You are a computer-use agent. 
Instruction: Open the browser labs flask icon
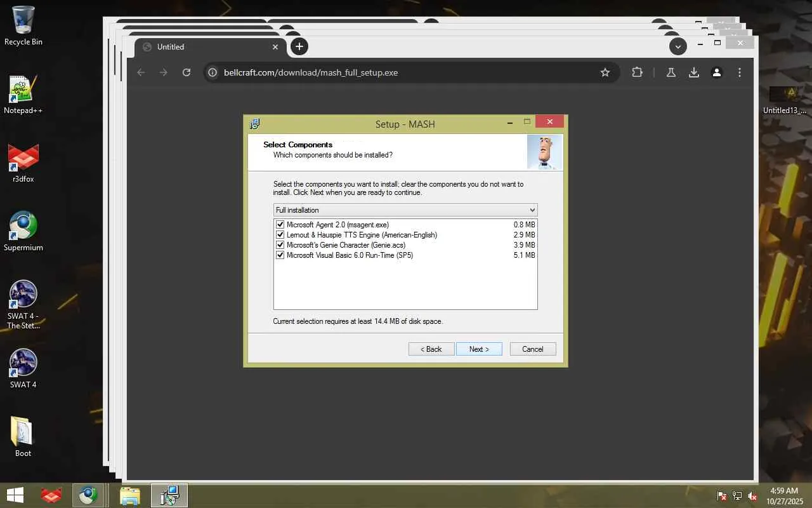(x=671, y=72)
